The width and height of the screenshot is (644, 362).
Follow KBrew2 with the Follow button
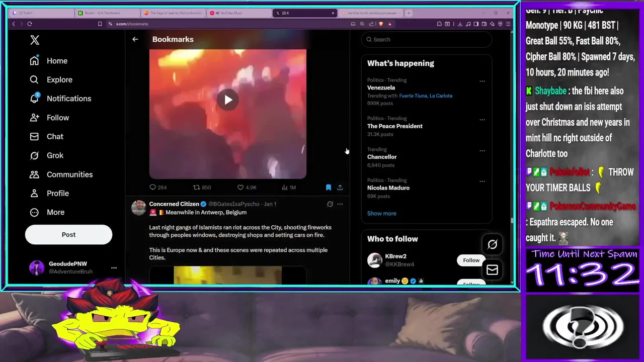click(x=471, y=260)
